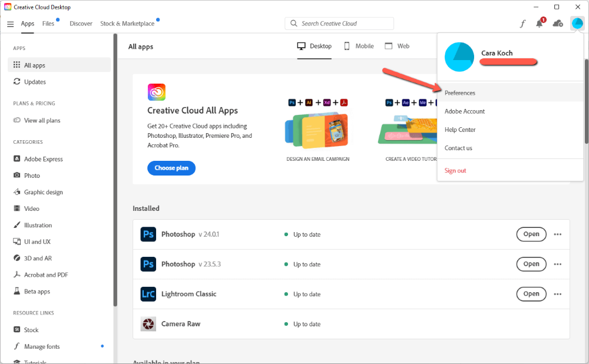Image resolution: width=589 pixels, height=364 pixels.
Task: Click the Graphic design icon
Action: pos(17,191)
